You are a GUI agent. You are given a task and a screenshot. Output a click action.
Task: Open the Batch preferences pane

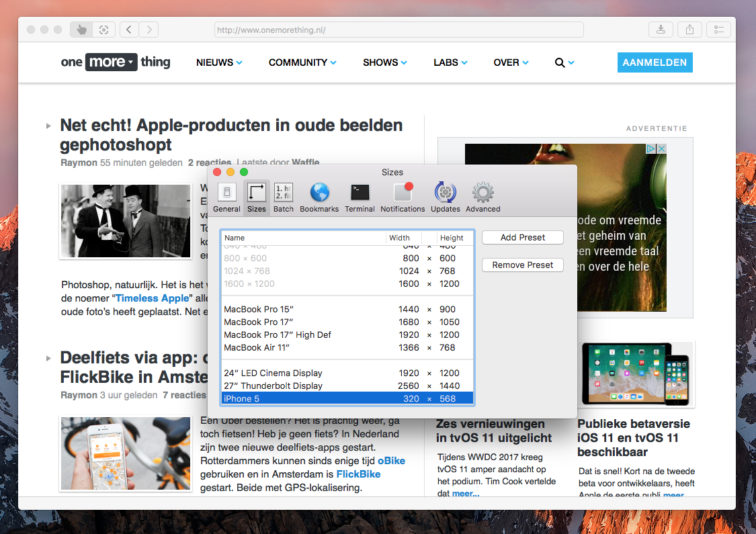[x=284, y=197]
